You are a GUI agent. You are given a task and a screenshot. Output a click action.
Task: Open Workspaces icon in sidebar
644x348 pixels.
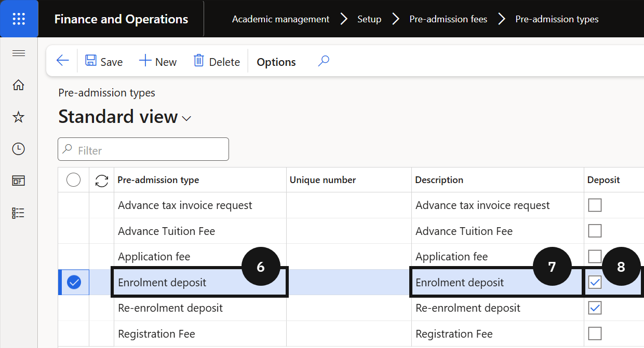(x=19, y=181)
